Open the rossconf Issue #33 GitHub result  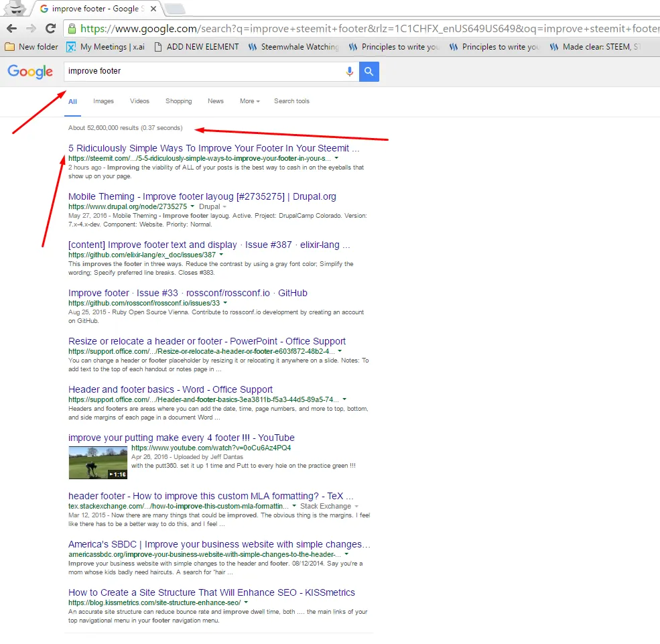click(188, 293)
